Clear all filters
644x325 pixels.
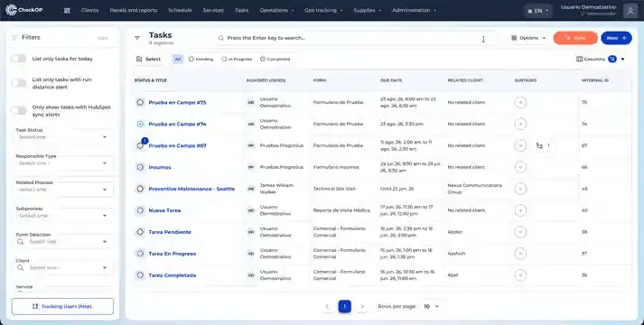pos(103,38)
